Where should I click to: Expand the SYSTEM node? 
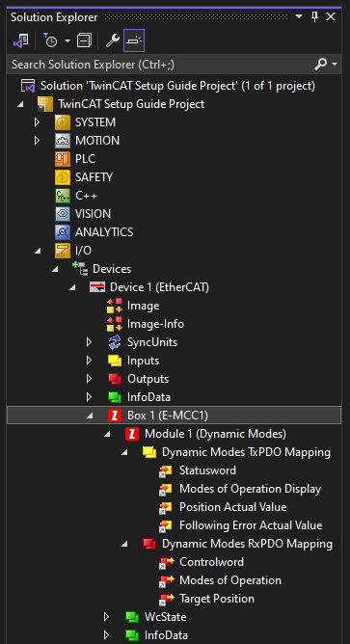(37, 122)
